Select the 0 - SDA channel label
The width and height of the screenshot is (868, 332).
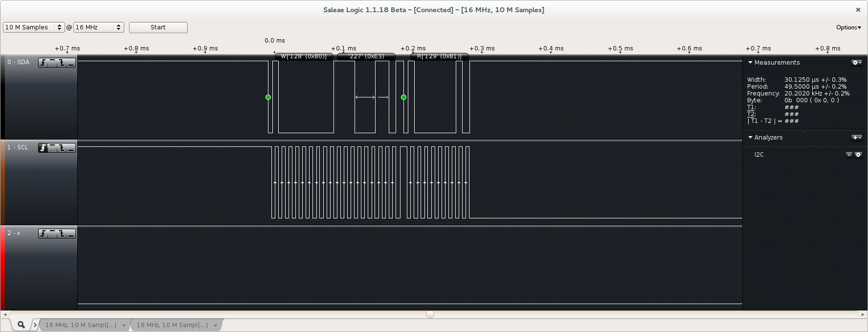click(x=18, y=62)
